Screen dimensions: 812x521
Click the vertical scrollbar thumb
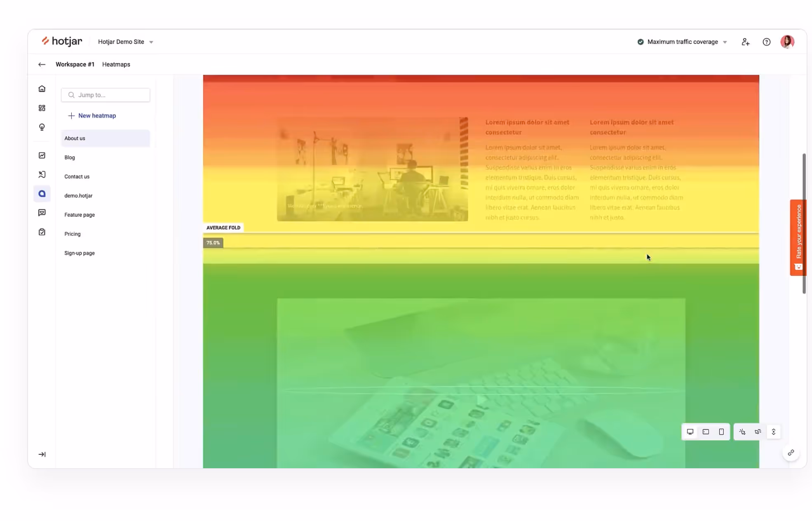(804, 223)
